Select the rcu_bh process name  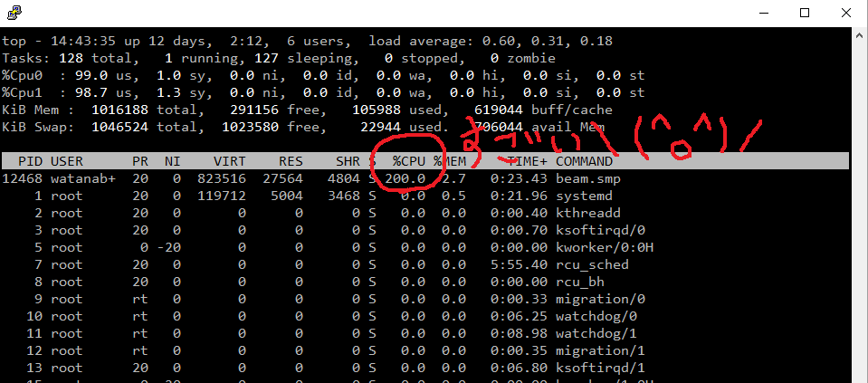580,282
